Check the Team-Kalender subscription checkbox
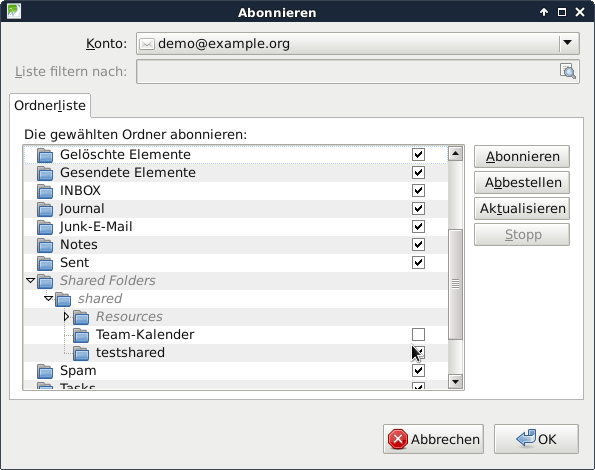The height and width of the screenshot is (470, 595). point(418,335)
